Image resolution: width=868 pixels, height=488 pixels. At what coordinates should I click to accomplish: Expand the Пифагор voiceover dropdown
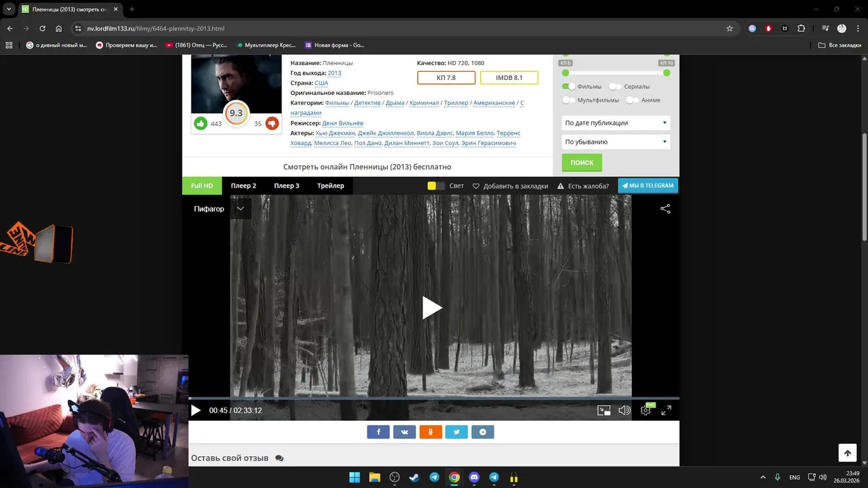coord(240,209)
